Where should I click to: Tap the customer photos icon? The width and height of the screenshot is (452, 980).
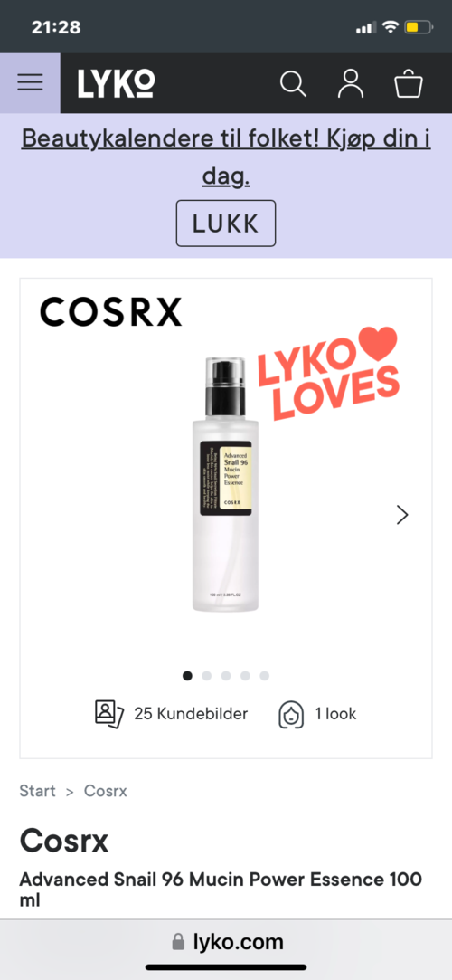pos(109,714)
